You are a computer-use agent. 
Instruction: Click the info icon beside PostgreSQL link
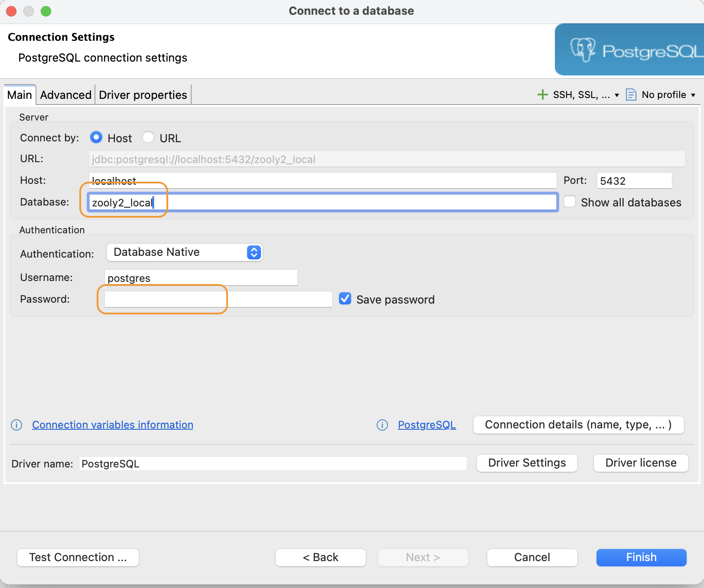point(382,425)
